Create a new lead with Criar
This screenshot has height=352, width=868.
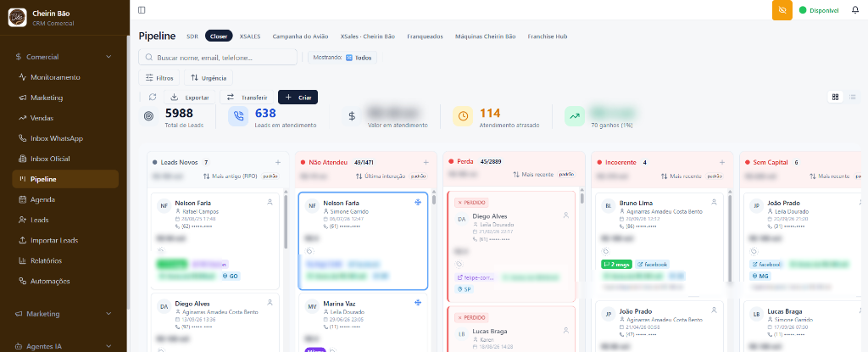(298, 97)
